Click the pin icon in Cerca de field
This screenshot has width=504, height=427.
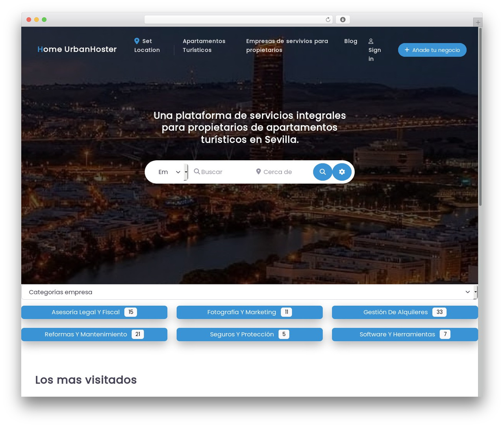[x=258, y=171]
